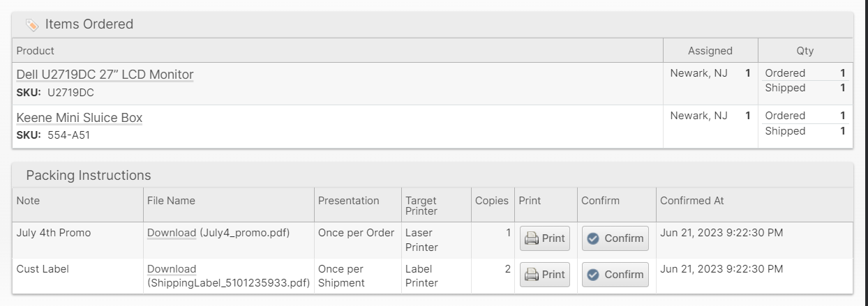Click checkmark icon in July 4th Promo row
Screen dimensions: 868x306
593,238
